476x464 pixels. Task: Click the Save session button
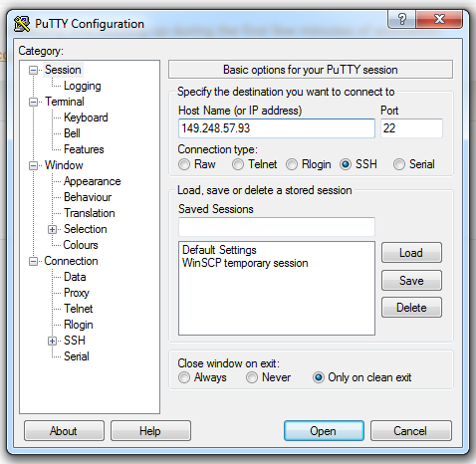tap(411, 281)
